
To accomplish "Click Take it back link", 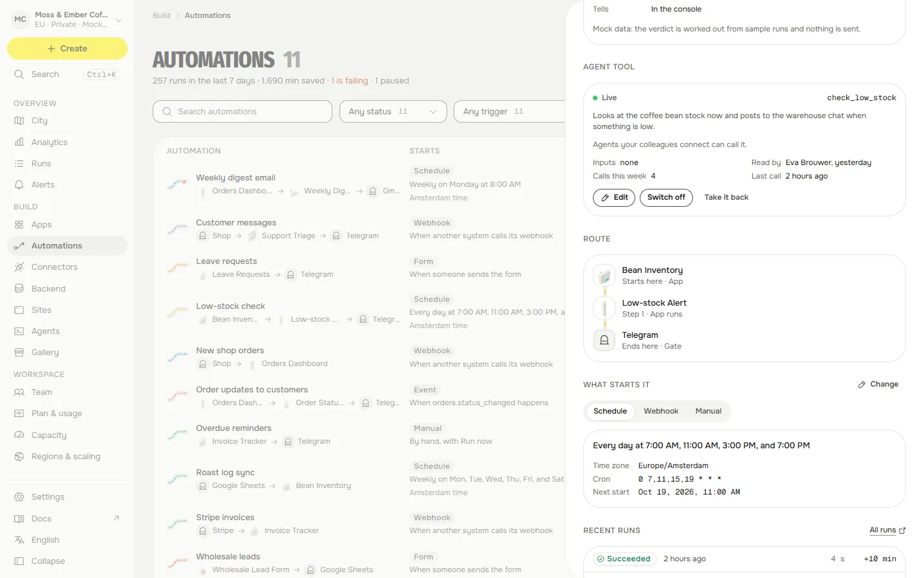I will coord(726,198).
